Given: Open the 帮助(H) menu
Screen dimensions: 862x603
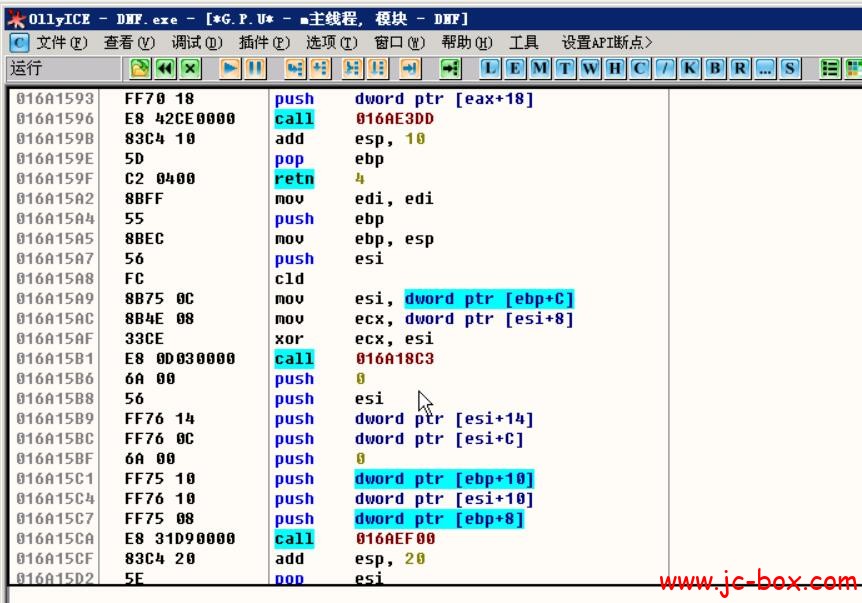Looking at the screenshot, I should (x=467, y=42).
